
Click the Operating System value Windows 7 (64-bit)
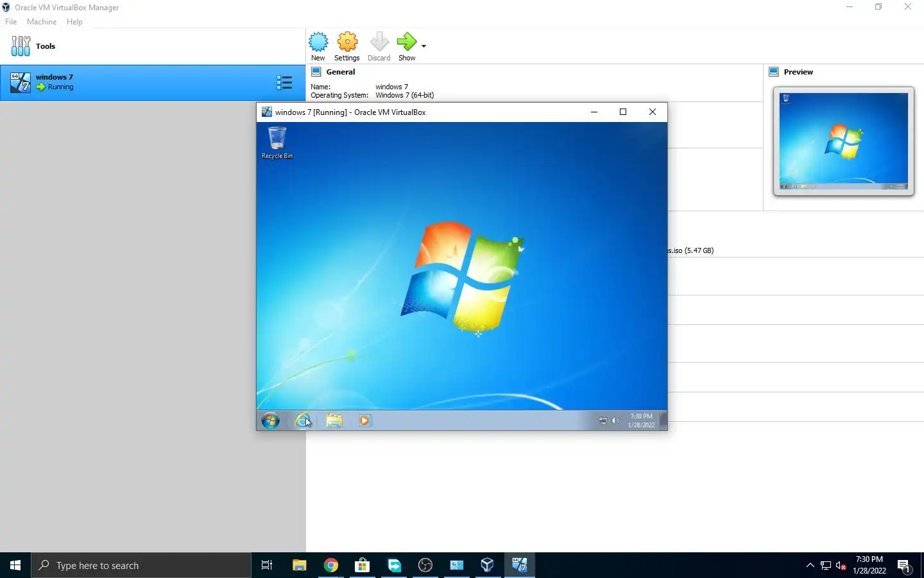point(405,95)
